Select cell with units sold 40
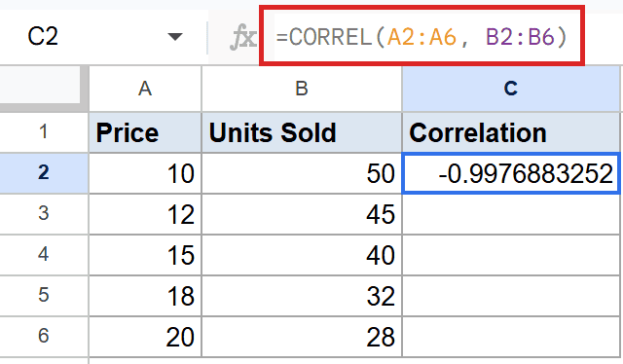The height and width of the screenshot is (364, 623). (x=302, y=255)
